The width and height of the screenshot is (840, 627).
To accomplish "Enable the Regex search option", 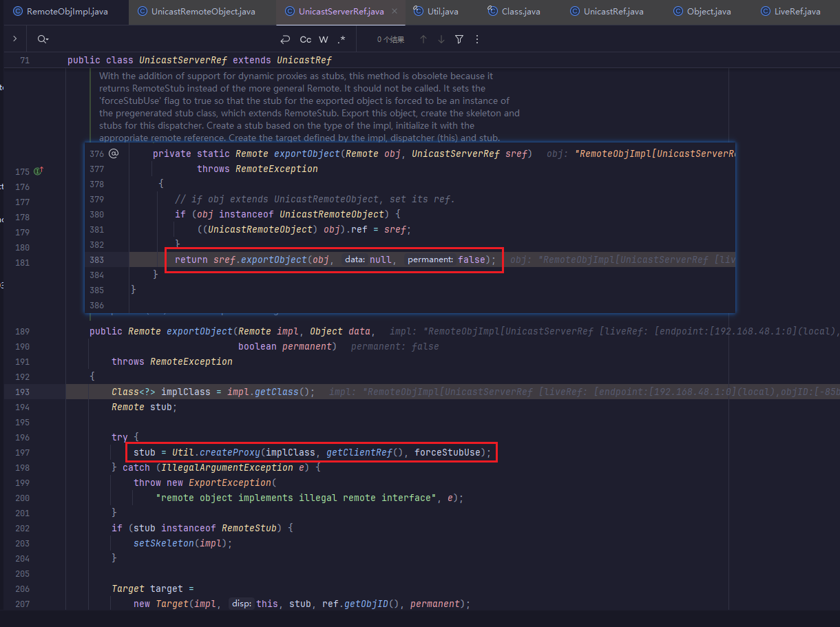I will (342, 40).
